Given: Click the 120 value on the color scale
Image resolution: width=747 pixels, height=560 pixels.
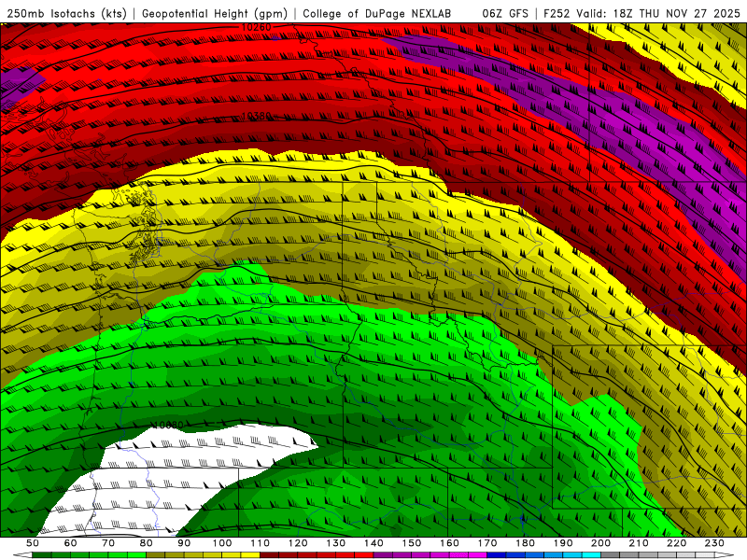Looking at the screenshot, I should coord(298,543).
